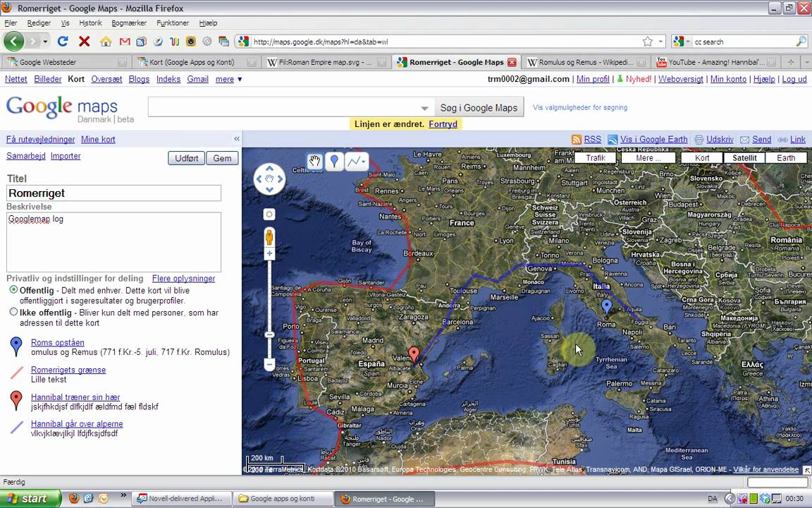The height and width of the screenshot is (508, 812).
Task: Select the placemark tool on the map
Action: coord(334,162)
